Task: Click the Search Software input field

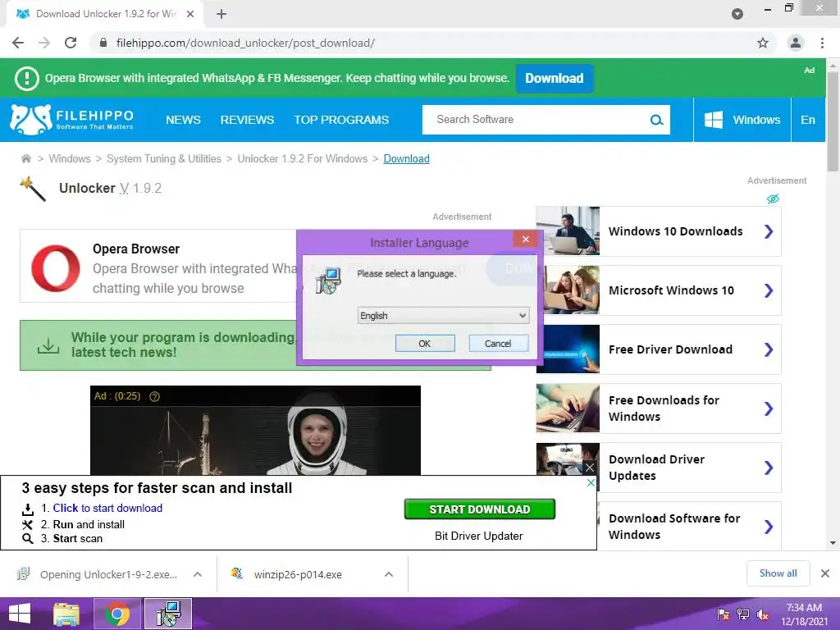Action: [536, 120]
